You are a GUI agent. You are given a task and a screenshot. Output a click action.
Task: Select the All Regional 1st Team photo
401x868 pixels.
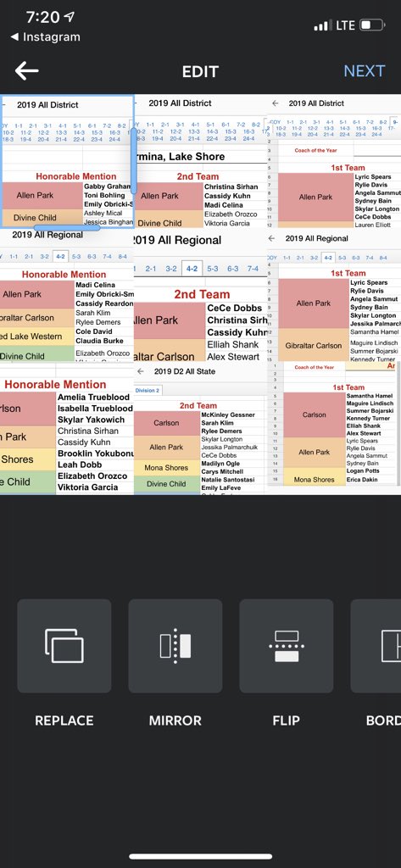334,295
